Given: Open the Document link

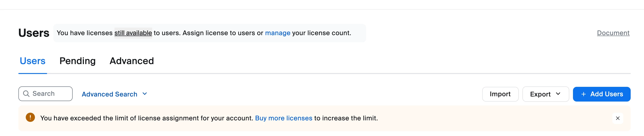Looking at the screenshot, I should [613, 33].
